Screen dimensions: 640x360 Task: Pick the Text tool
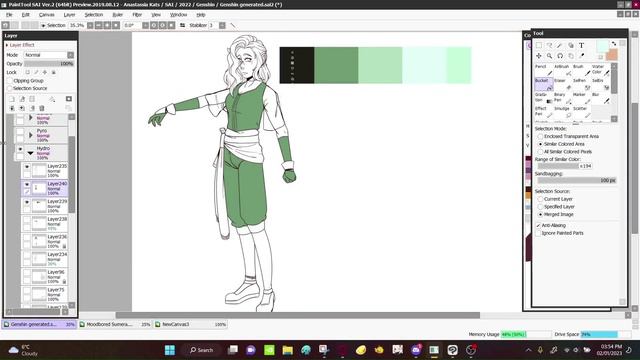pyautogui.click(x=582, y=45)
